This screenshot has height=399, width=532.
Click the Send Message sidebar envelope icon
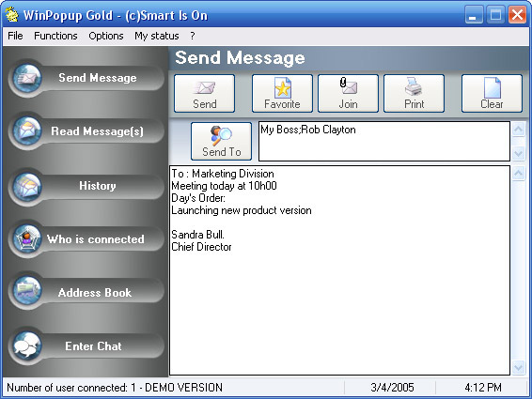point(27,78)
